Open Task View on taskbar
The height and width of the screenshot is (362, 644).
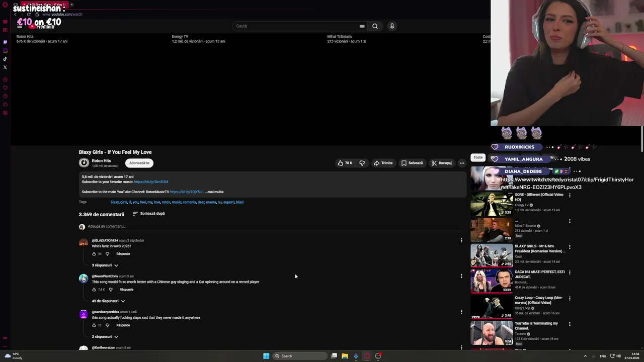tap(334, 356)
